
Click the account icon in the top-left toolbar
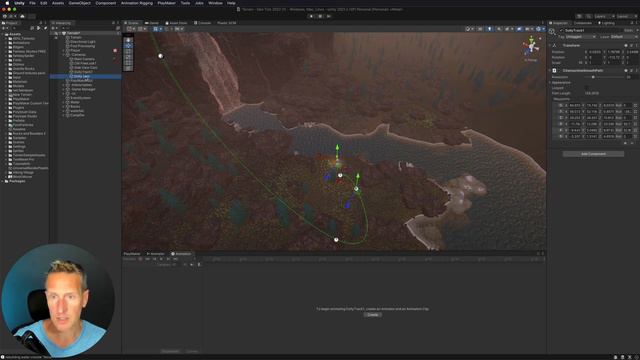pyautogui.click(x=5, y=16)
